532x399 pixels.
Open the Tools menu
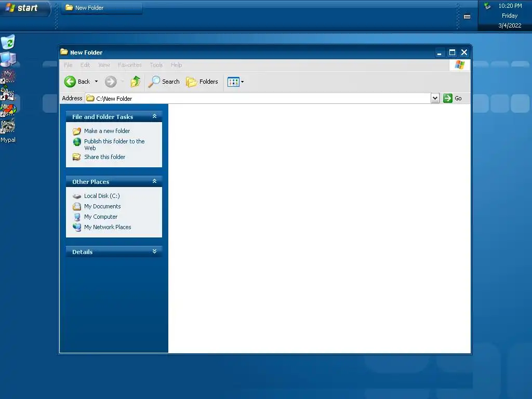156,65
